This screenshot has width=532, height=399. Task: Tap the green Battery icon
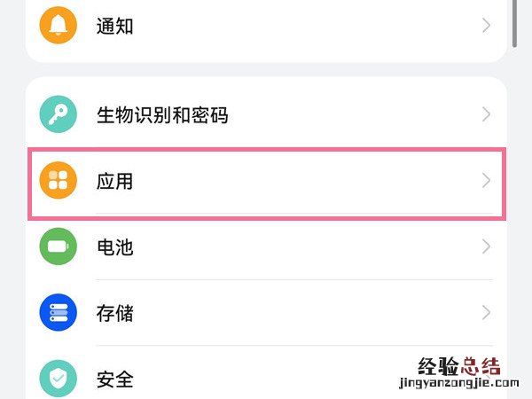pos(59,246)
